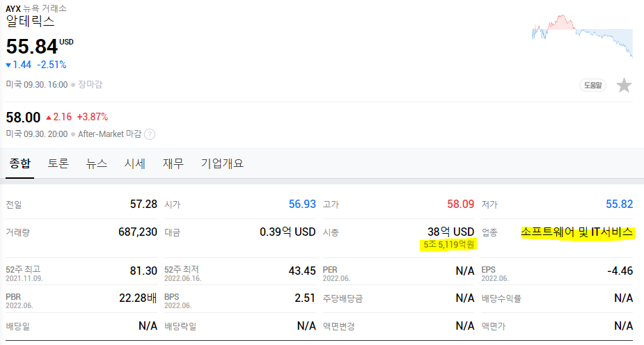Click the 52주 최고 value 81.30

click(x=143, y=271)
